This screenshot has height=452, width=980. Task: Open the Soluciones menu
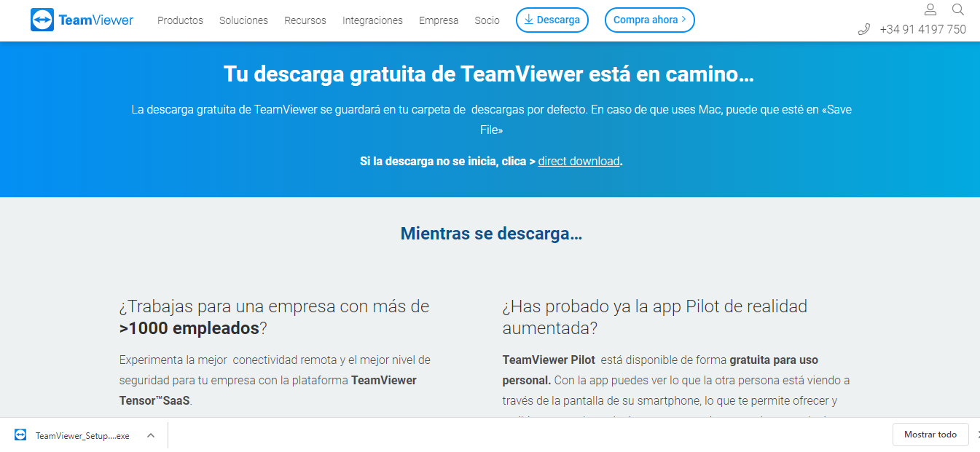pyautogui.click(x=243, y=20)
